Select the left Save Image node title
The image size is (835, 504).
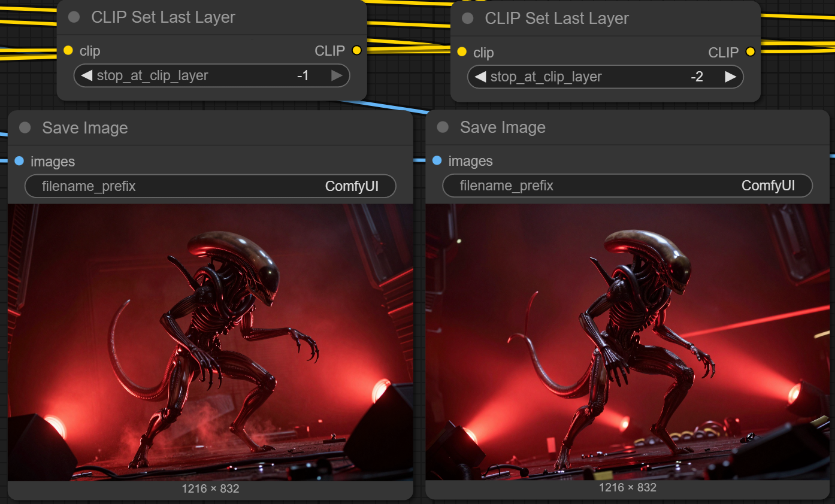tap(85, 128)
